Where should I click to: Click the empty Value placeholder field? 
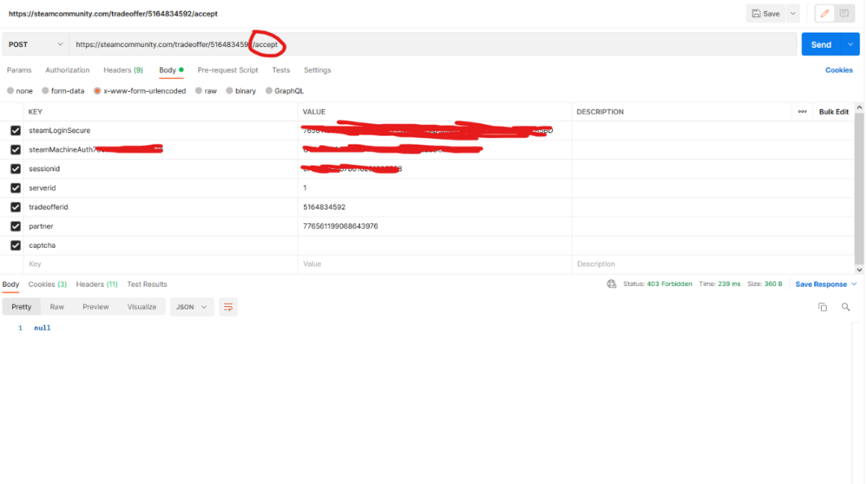coord(435,265)
